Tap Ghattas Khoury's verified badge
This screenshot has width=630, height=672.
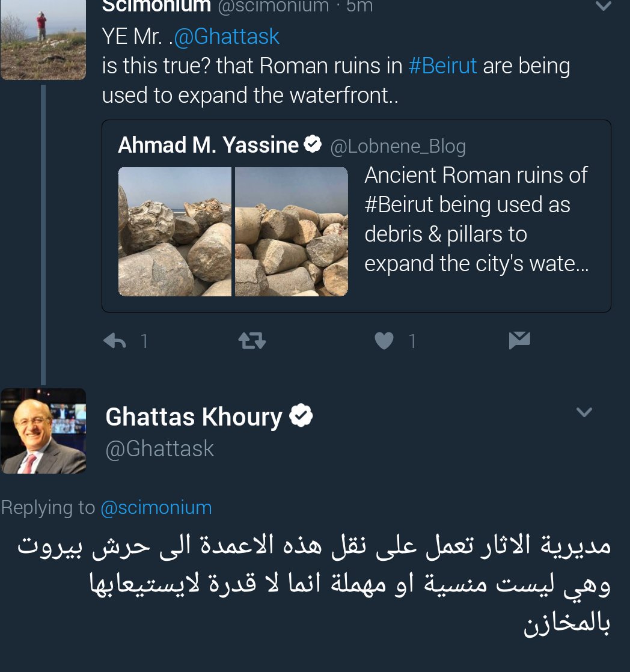point(301,416)
